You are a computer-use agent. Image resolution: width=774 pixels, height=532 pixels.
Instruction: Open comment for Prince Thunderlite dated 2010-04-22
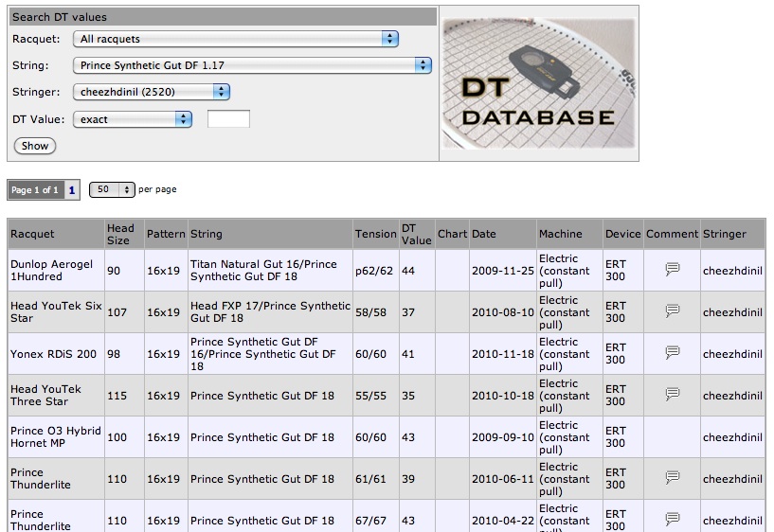673,519
